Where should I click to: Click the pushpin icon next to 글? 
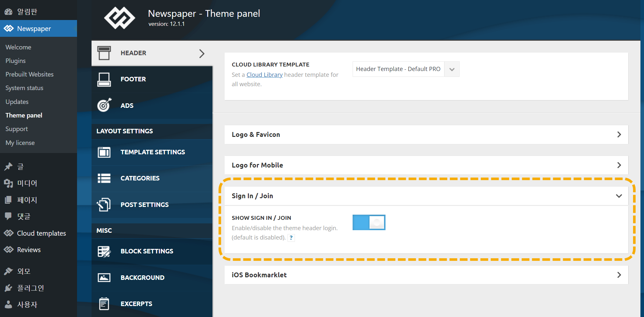pyautogui.click(x=8, y=167)
